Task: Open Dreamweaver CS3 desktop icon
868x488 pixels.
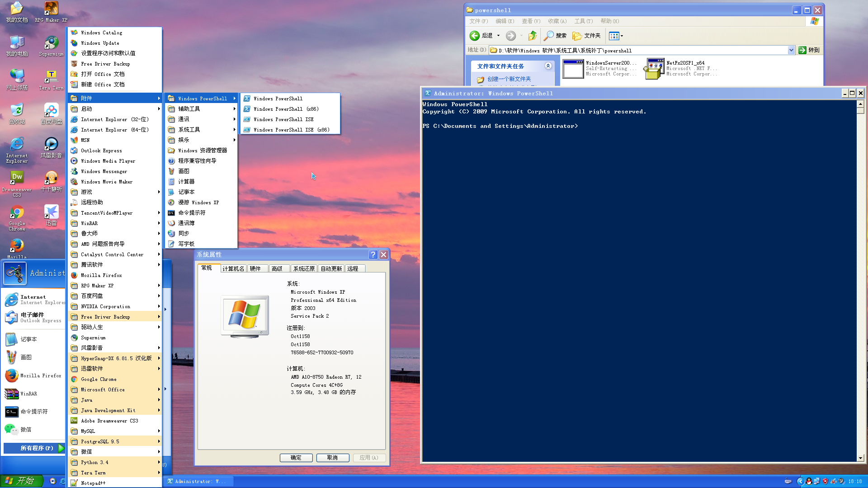Action: (17, 184)
